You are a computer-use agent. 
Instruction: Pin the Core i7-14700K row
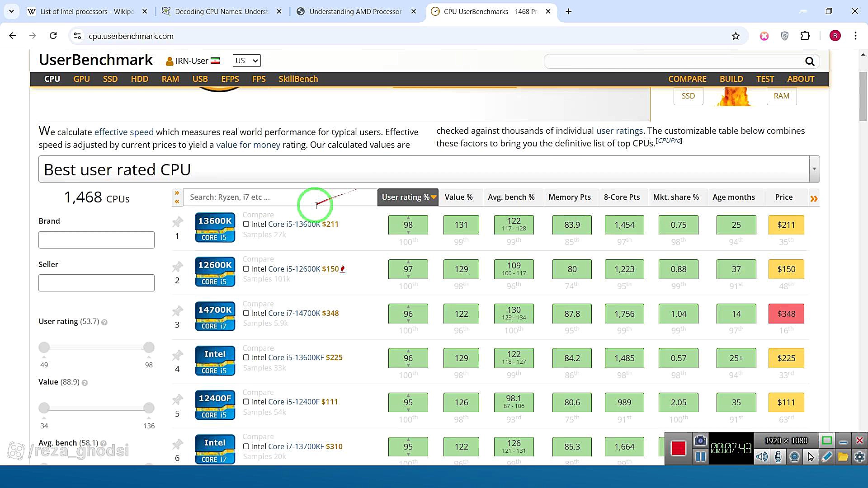click(177, 311)
